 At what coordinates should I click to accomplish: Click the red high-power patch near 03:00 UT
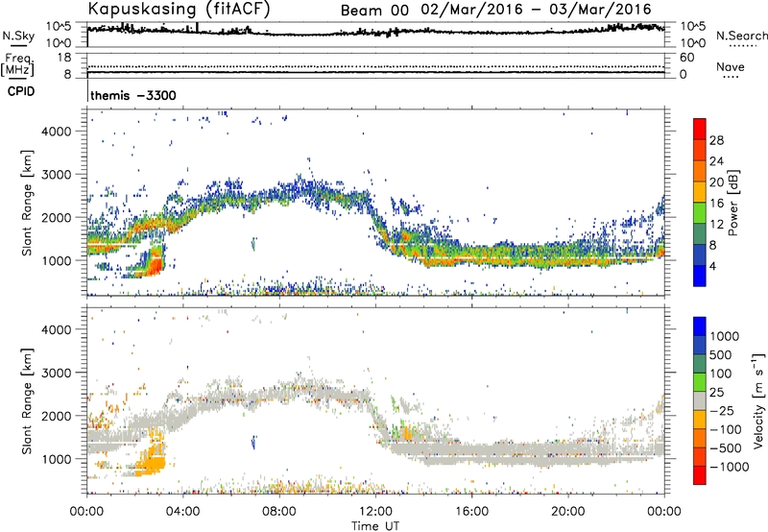point(155,266)
